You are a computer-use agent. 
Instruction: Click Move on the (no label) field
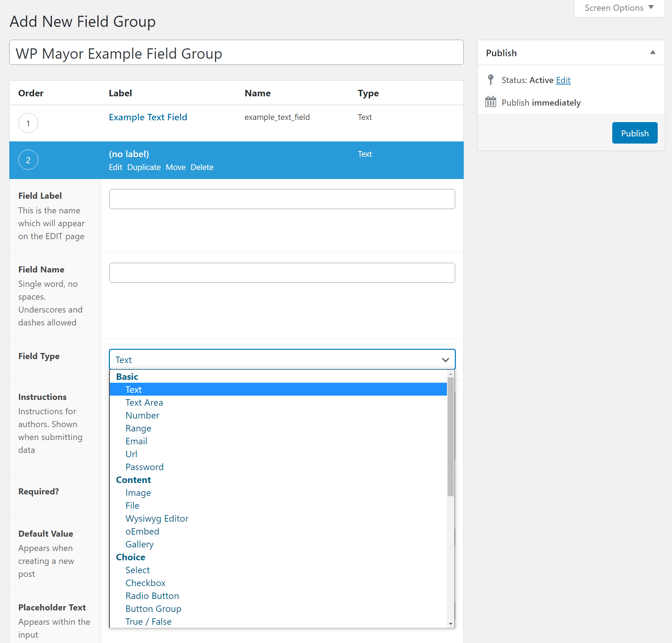(176, 167)
